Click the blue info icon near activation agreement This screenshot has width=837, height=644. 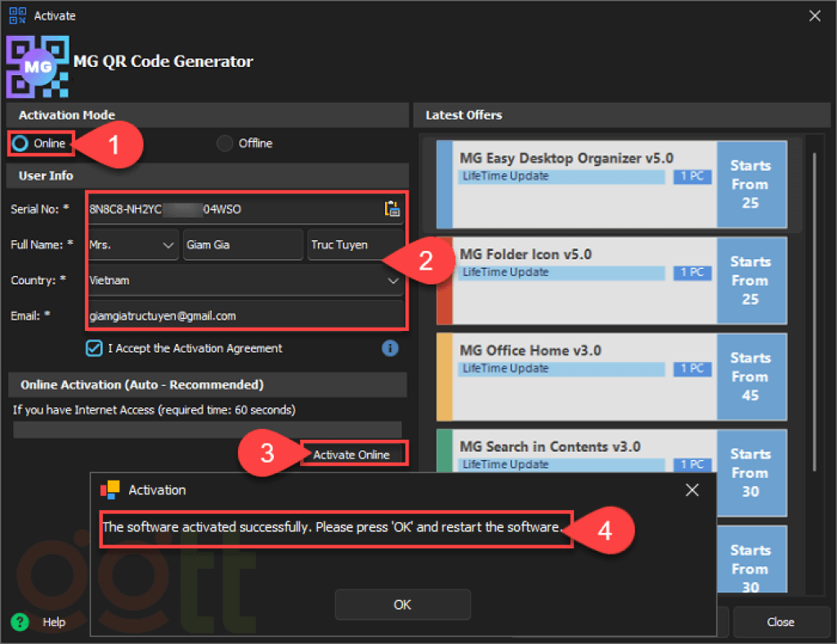pyautogui.click(x=390, y=348)
